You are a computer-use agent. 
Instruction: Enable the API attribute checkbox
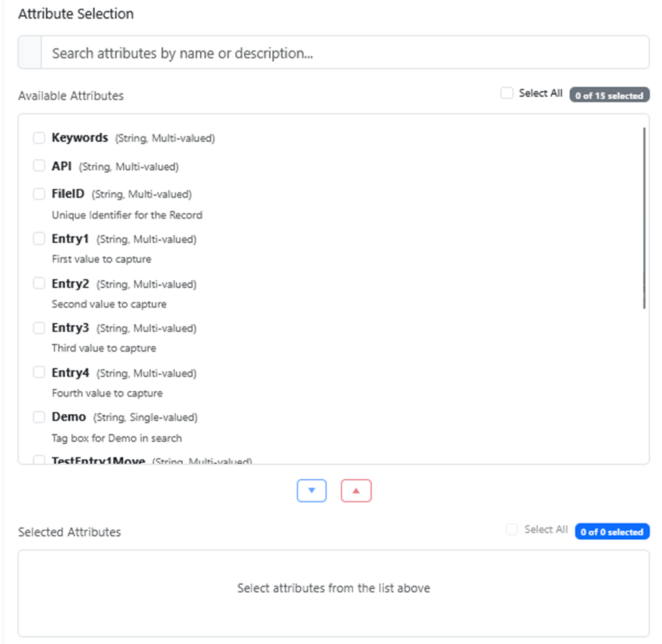click(x=39, y=166)
